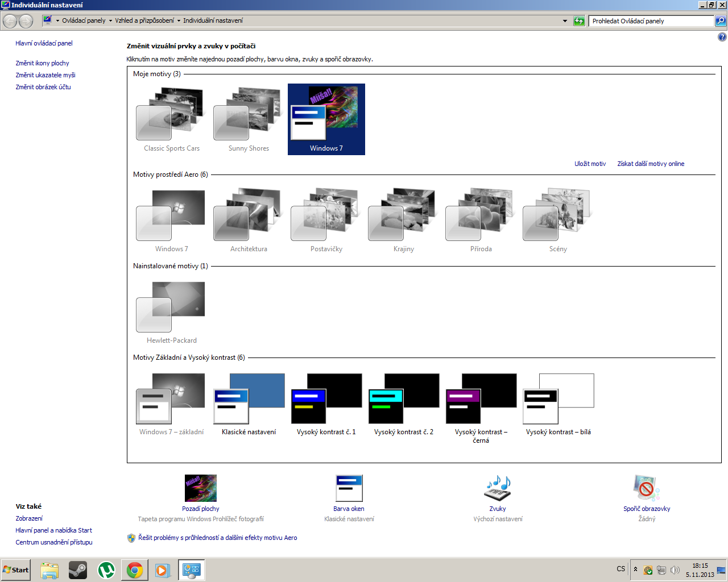Apply the Scény theme
The width and height of the screenshot is (728, 582).
tap(559, 221)
